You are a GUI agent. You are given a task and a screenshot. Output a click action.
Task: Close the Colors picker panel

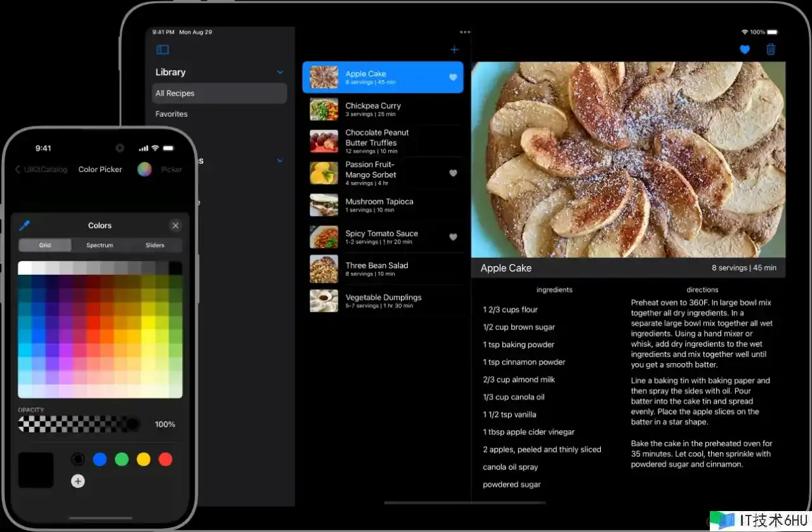pos(176,225)
